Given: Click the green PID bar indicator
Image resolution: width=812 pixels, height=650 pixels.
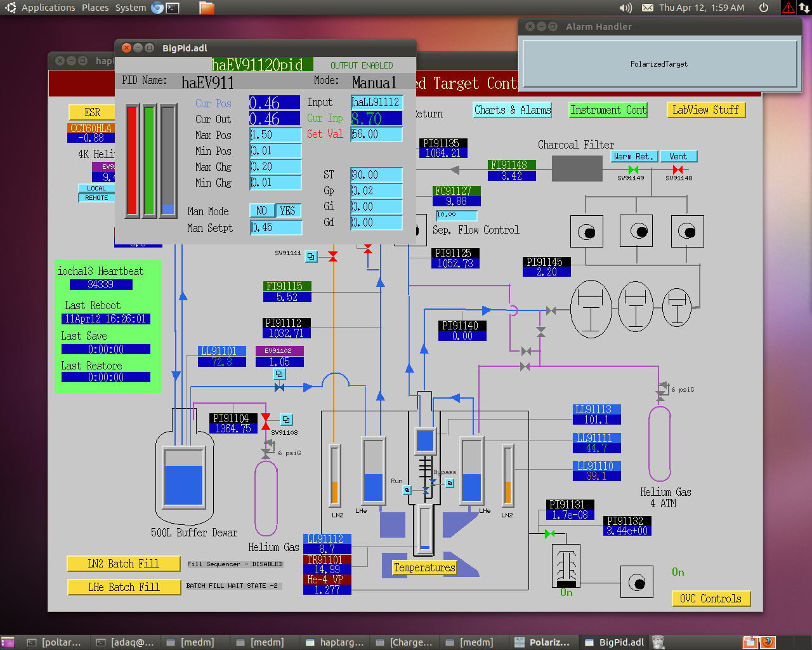Looking at the screenshot, I should 150,161.
